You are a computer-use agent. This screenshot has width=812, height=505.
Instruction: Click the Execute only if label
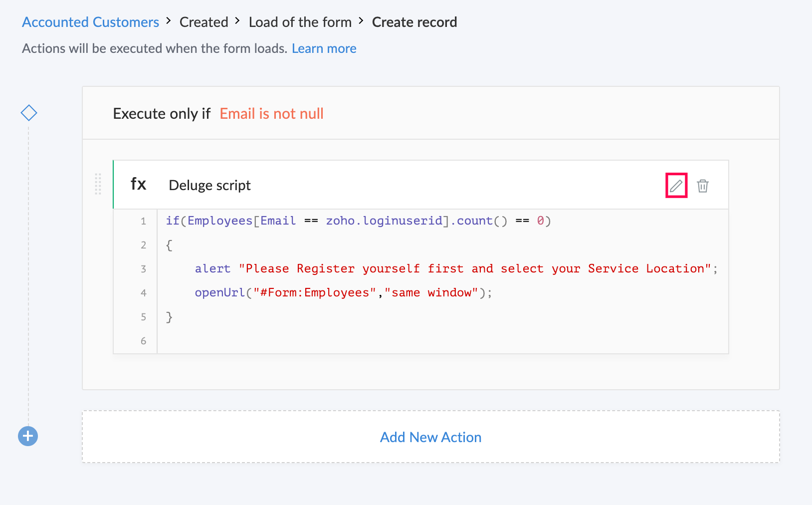pos(162,114)
